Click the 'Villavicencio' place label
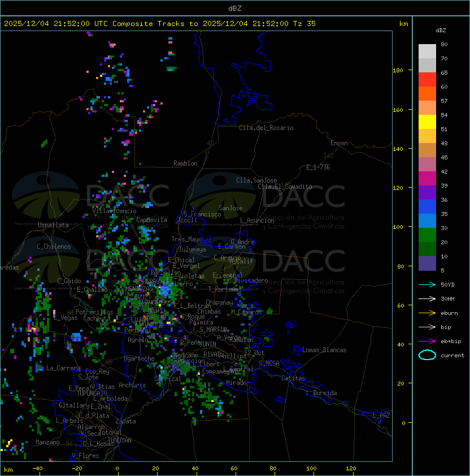Viewport: 470px width, 476px height. click(114, 211)
